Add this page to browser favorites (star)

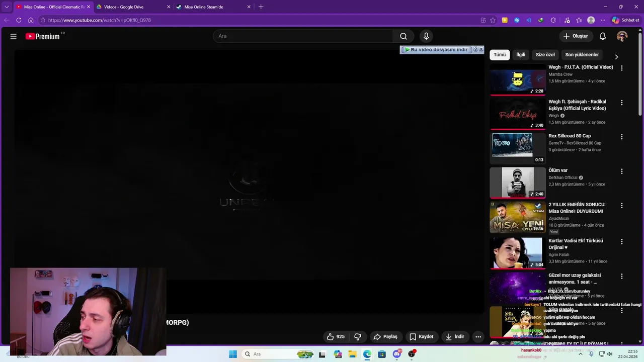pyautogui.click(x=493, y=20)
